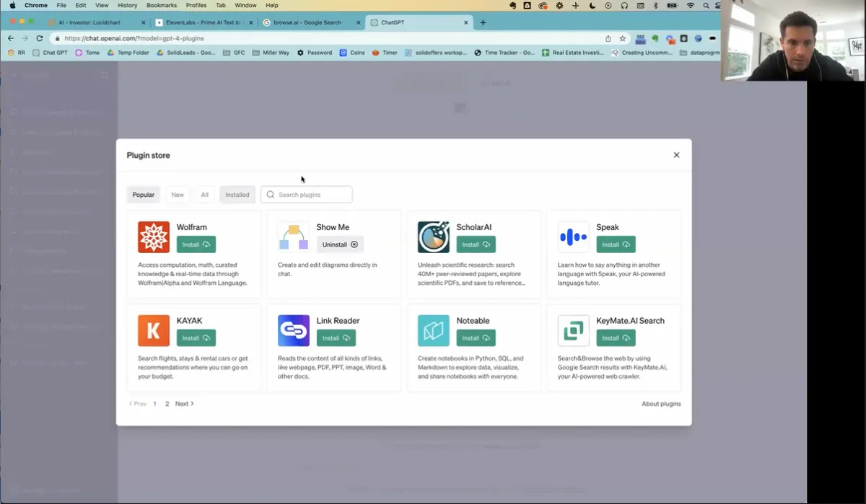Click the Noteable plugin logo
866x504 pixels.
click(434, 331)
